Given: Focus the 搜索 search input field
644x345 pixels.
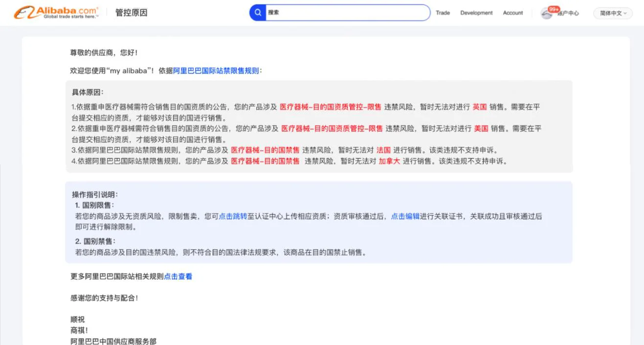Looking at the screenshot, I should (347, 13).
